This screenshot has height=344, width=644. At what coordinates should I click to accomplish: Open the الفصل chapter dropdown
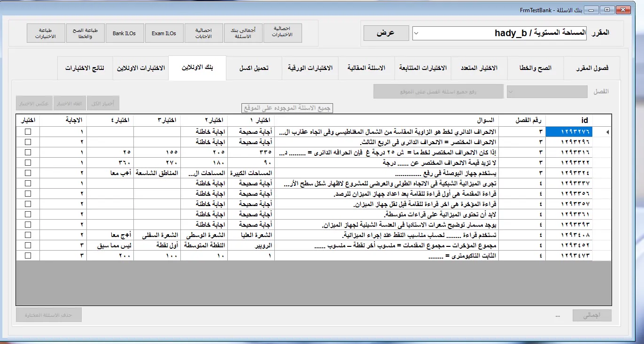tap(547, 92)
